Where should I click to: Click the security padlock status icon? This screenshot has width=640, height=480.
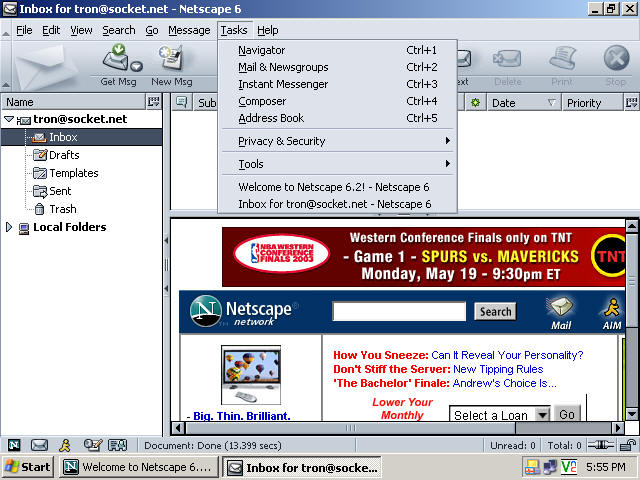point(628,445)
